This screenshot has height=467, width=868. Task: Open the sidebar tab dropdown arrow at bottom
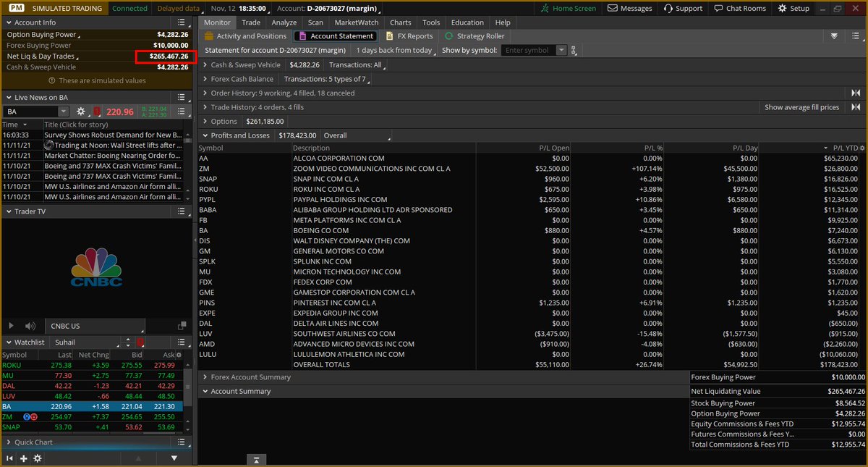tap(174, 458)
